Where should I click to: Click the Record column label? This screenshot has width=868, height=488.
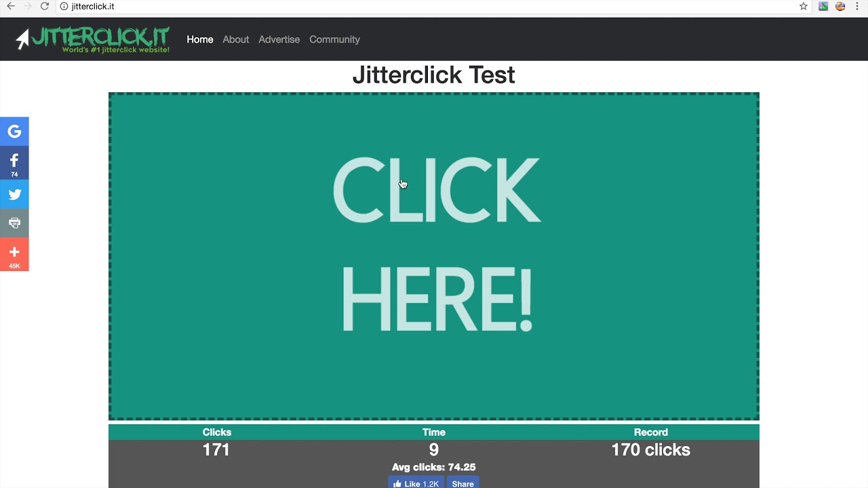[x=651, y=432]
